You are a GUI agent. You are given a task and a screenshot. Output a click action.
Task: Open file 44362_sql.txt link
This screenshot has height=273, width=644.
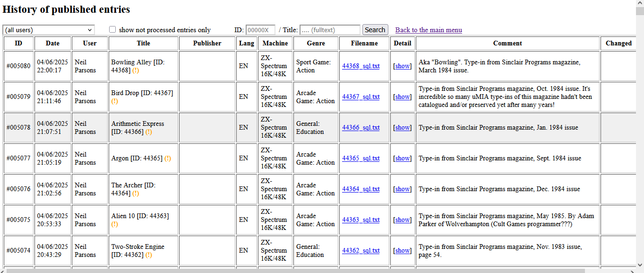pyautogui.click(x=361, y=250)
